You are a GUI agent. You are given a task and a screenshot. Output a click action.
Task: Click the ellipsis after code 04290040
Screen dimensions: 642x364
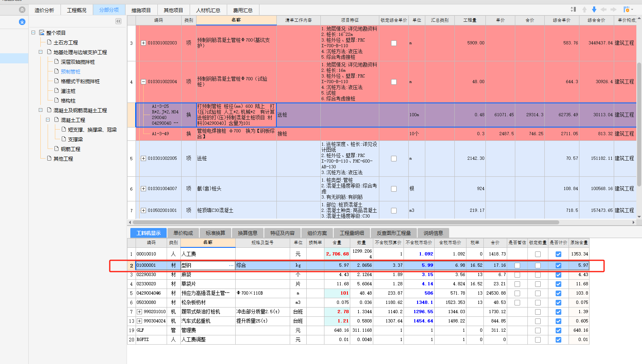click(x=176, y=123)
